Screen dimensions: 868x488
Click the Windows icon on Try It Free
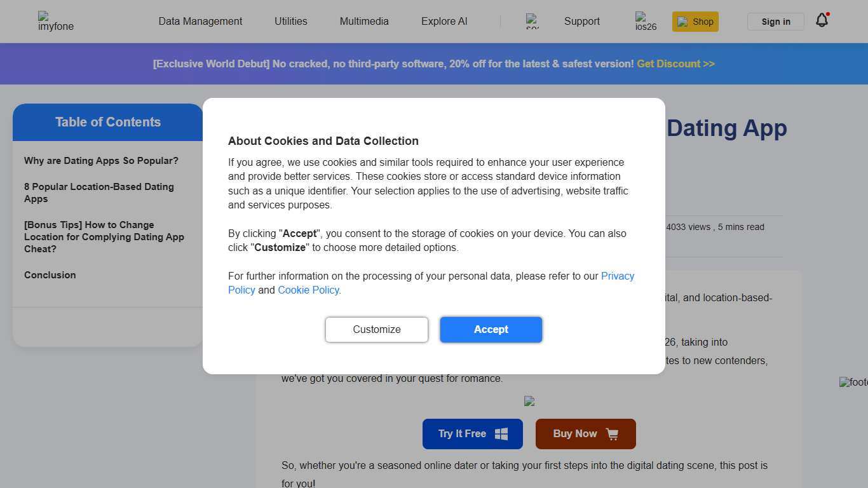[x=501, y=434]
